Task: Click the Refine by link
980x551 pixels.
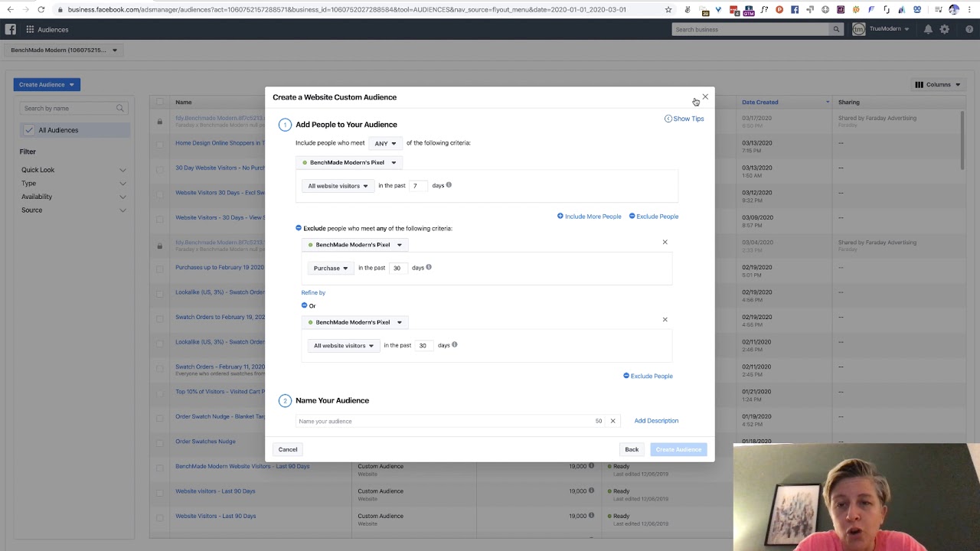Action: coord(313,292)
